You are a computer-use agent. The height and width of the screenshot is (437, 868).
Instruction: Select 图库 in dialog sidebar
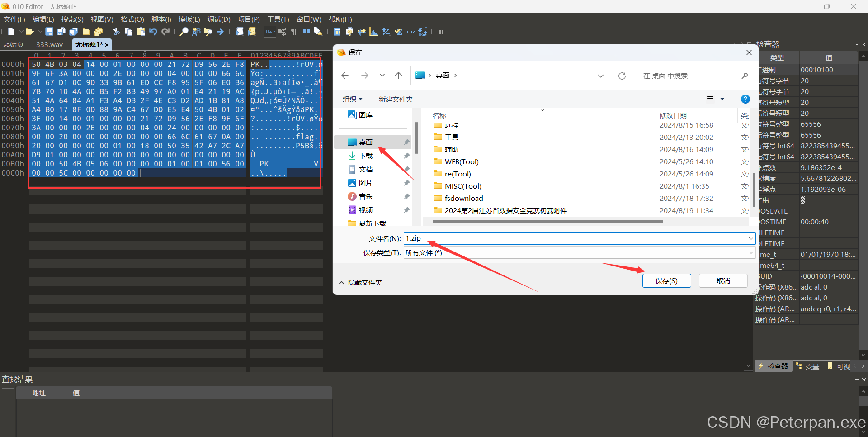[365, 115]
